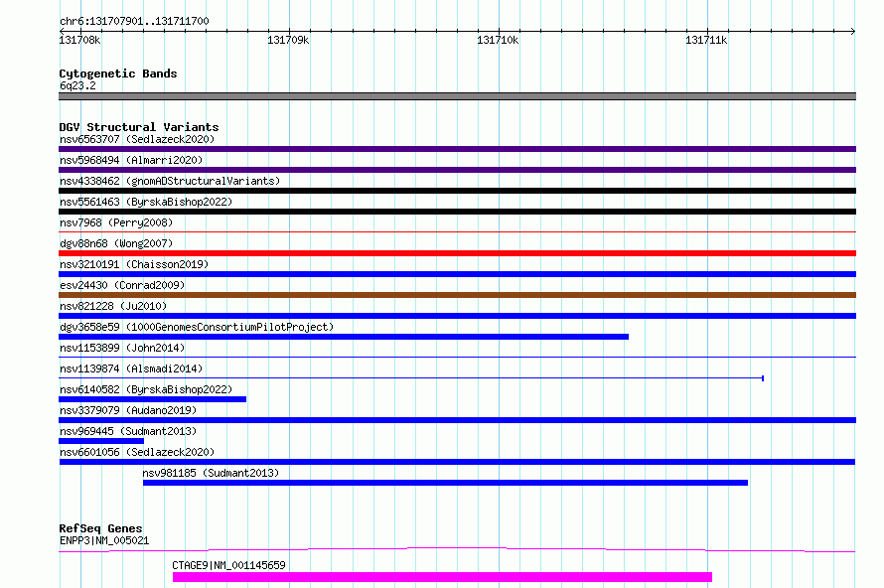
Task: Open the esv24430 (Conrad2009) label
Action: [x=122, y=285]
